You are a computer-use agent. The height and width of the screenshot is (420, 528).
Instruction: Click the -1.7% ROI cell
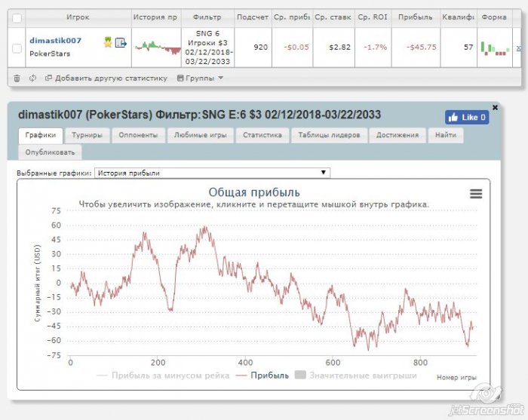pos(375,47)
